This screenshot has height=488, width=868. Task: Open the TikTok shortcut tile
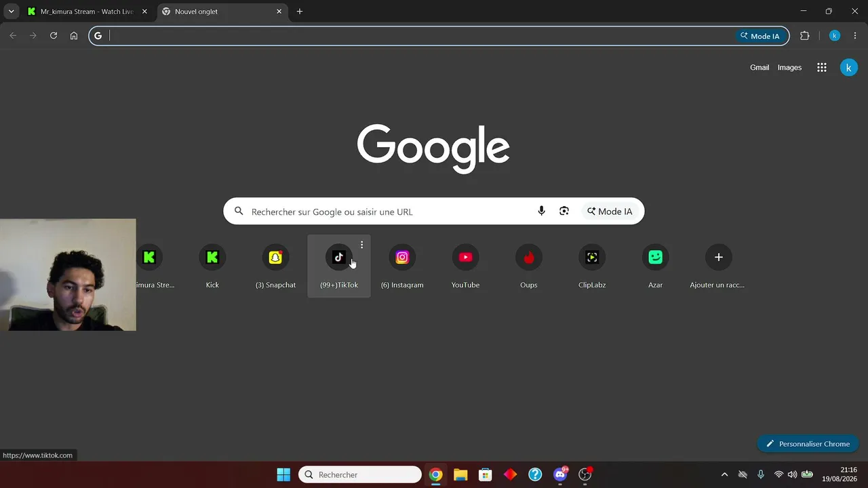tap(339, 266)
